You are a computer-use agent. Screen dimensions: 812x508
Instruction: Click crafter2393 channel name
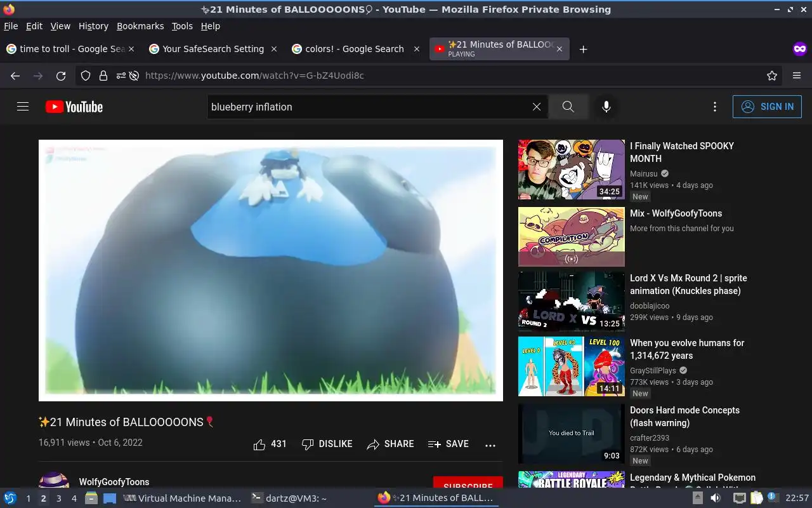click(x=650, y=438)
